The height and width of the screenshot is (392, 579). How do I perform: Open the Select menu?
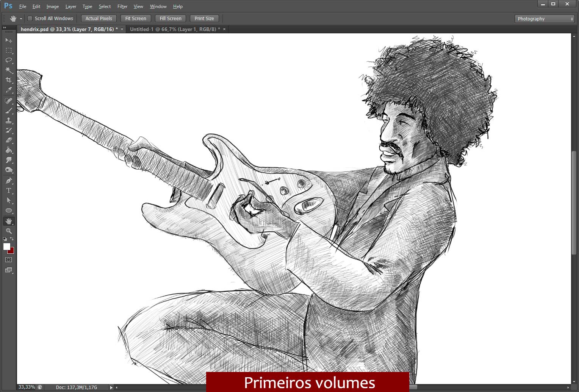(x=105, y=6)
